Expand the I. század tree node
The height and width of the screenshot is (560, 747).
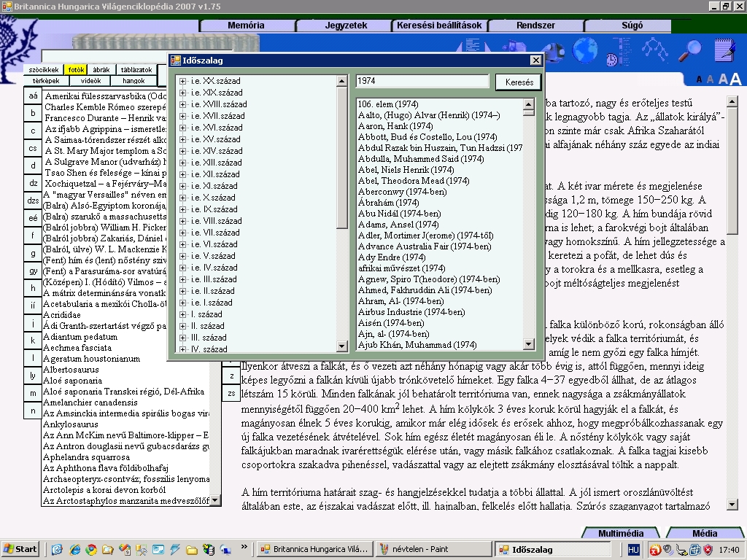pos(182,314)
